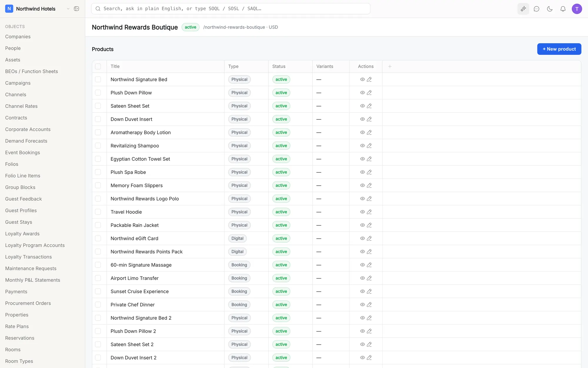Edit Travel Hoodie pencil icon
588x368 pixels.
click(369, 212)
